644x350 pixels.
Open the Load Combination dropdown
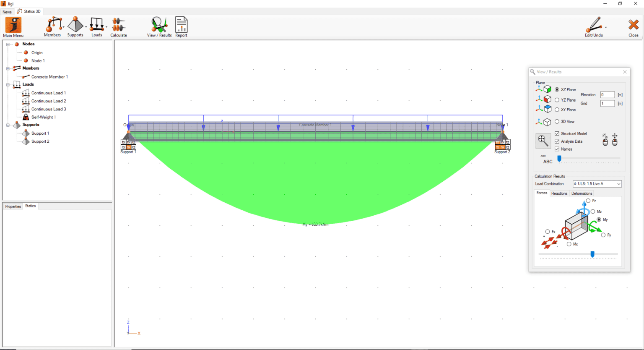(597, 184)
